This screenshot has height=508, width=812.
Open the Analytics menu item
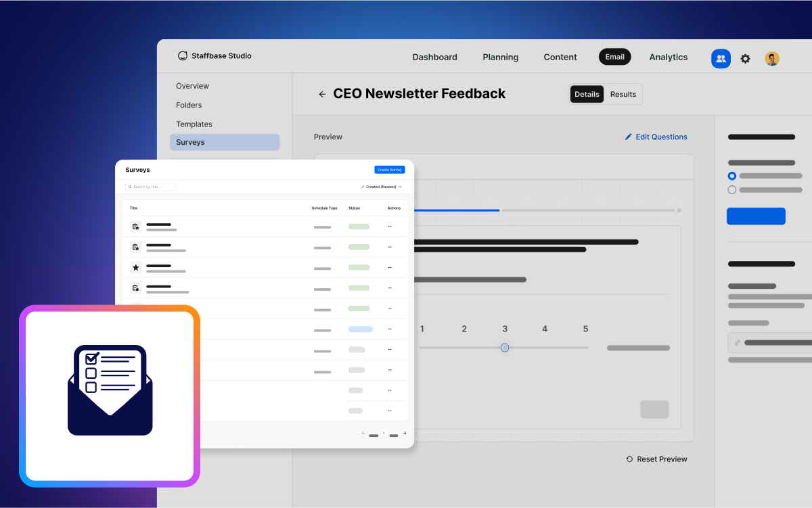click(x=669, y=57)
